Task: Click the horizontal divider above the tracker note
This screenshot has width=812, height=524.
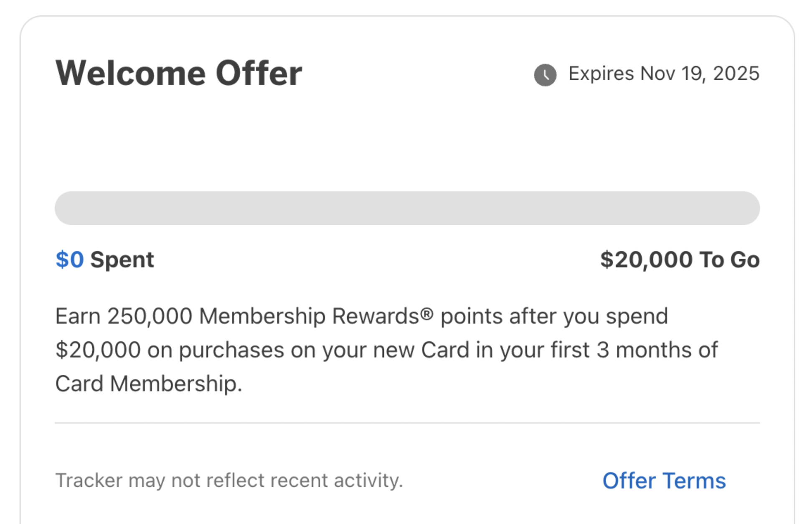Action: [x=407, y=423]
